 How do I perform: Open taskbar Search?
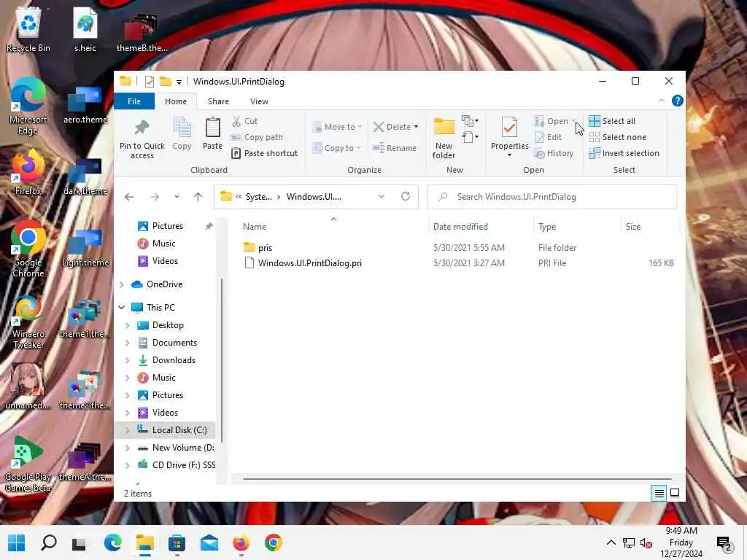pyautogui.click(x=49, y=542)
